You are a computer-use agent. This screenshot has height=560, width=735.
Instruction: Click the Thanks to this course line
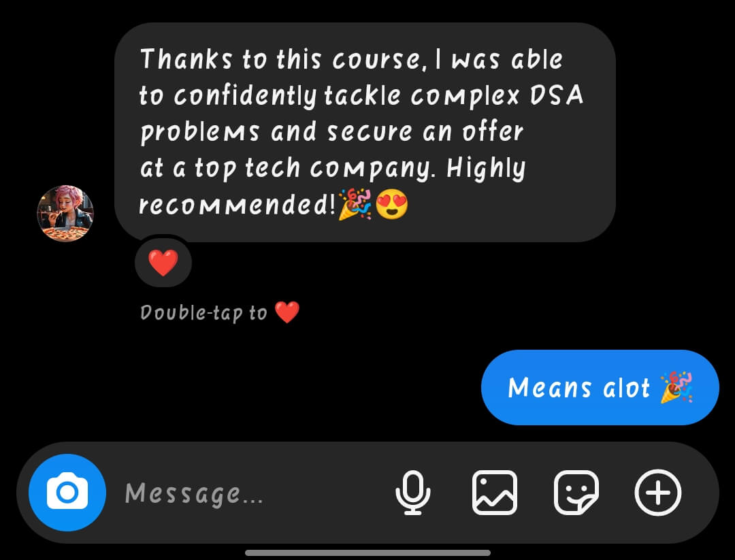(352, 59)
